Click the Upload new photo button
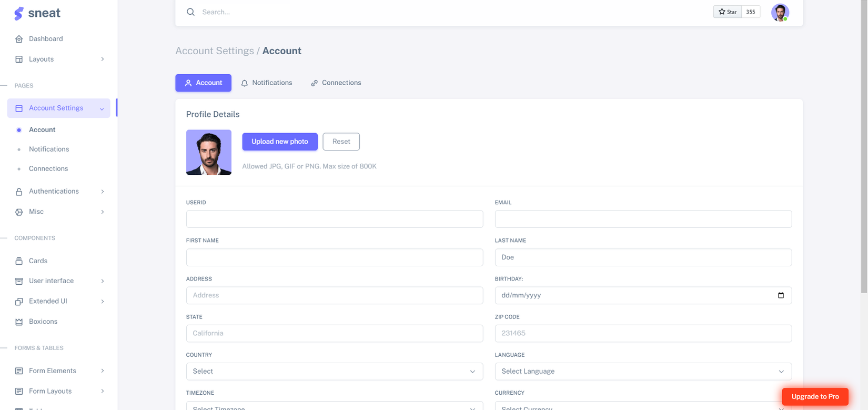 point(279,142)
